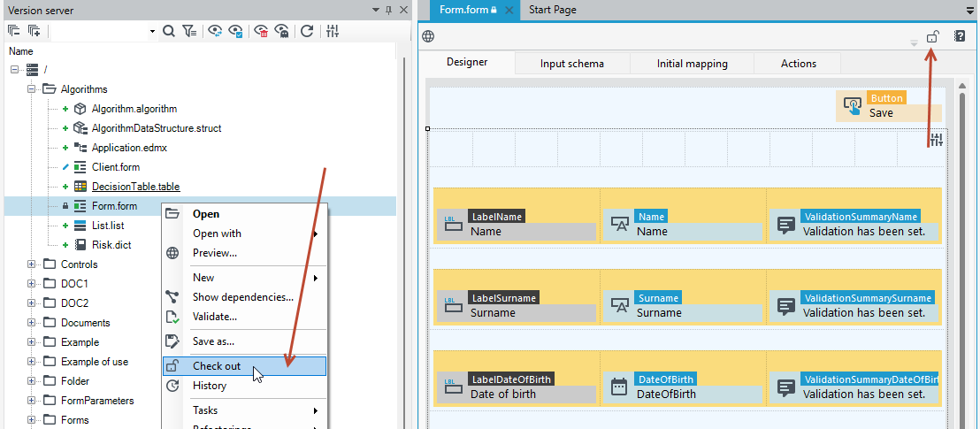Viewport: 980px width, 429px height.
Task: Toggle the eye with sync arrows icon
Action: click(215, 31)
